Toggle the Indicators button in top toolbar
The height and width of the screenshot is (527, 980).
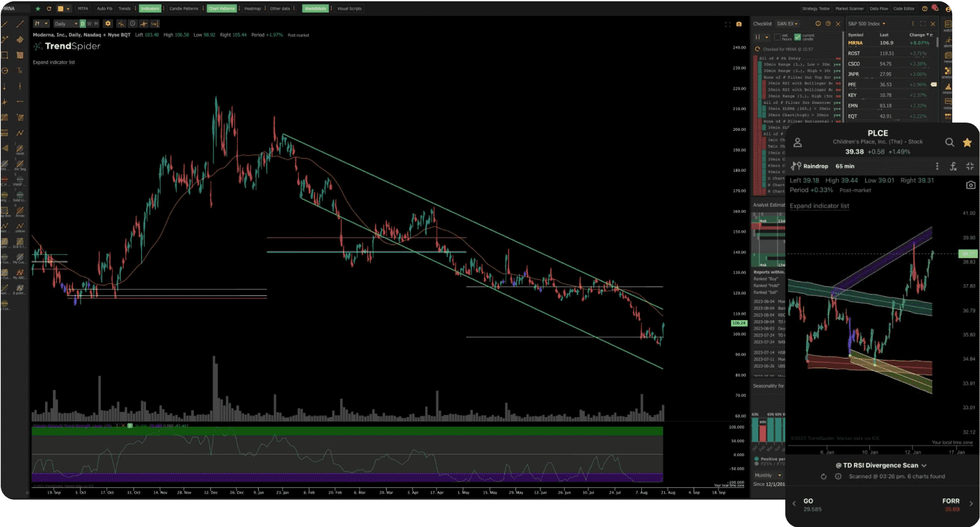click(x=152, y=8)
